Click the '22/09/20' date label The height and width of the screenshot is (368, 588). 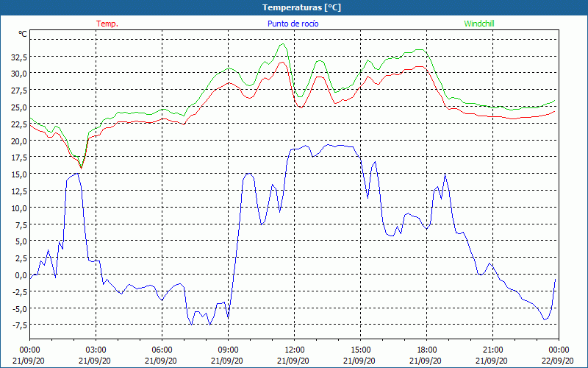[x=559, y=361]
